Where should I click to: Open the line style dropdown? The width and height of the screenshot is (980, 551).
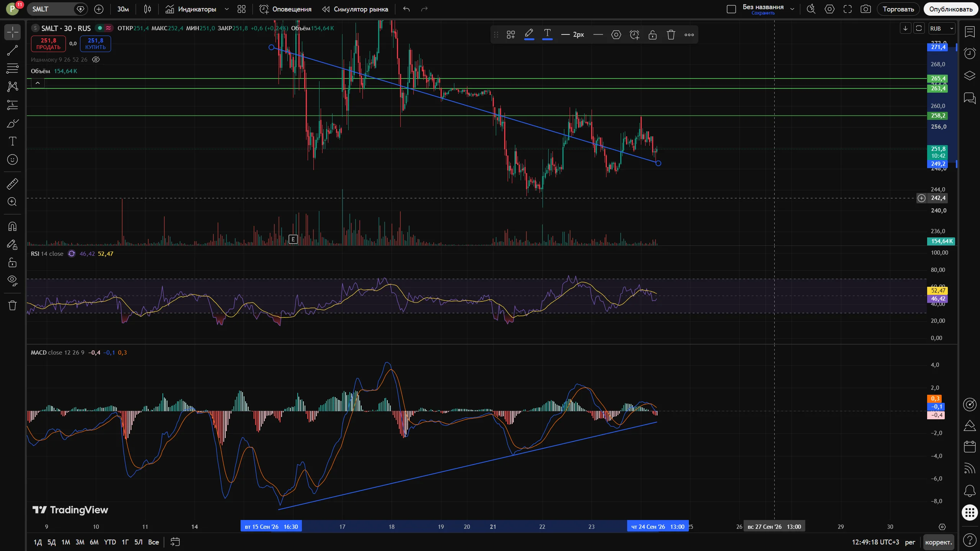598,35
